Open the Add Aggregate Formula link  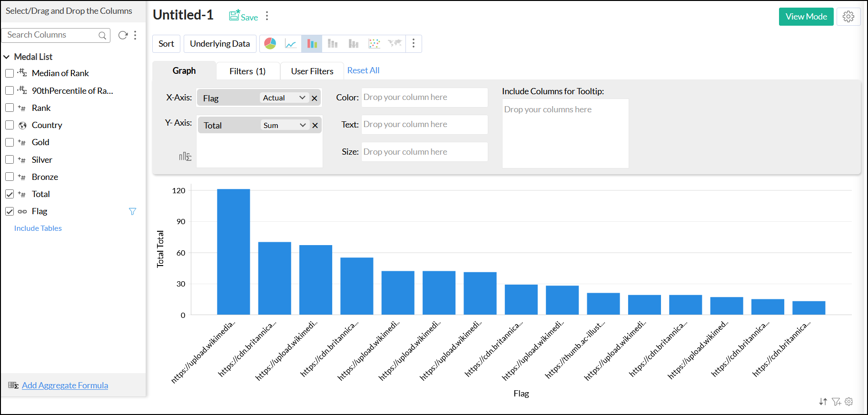coord(65,385)
